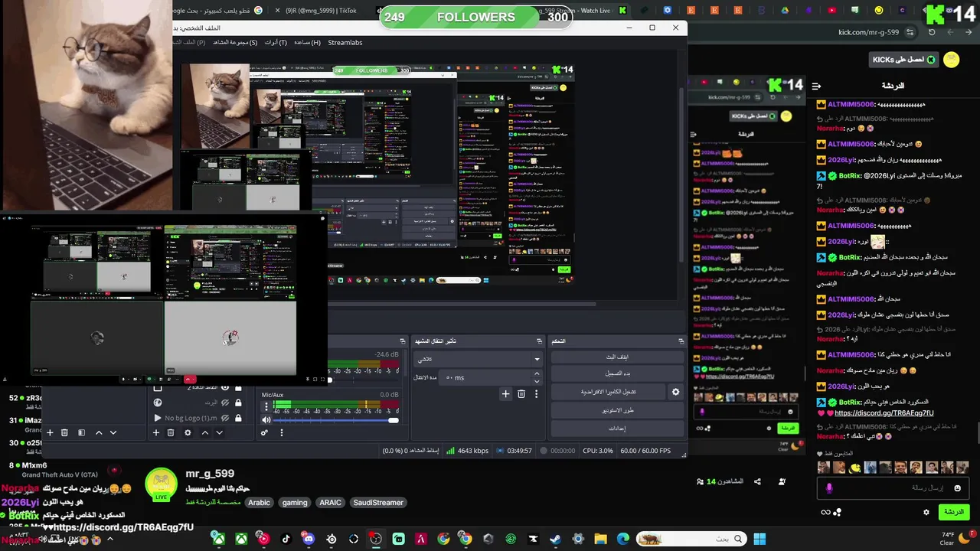Add a scene transition with plus icon

coord(505,394)
